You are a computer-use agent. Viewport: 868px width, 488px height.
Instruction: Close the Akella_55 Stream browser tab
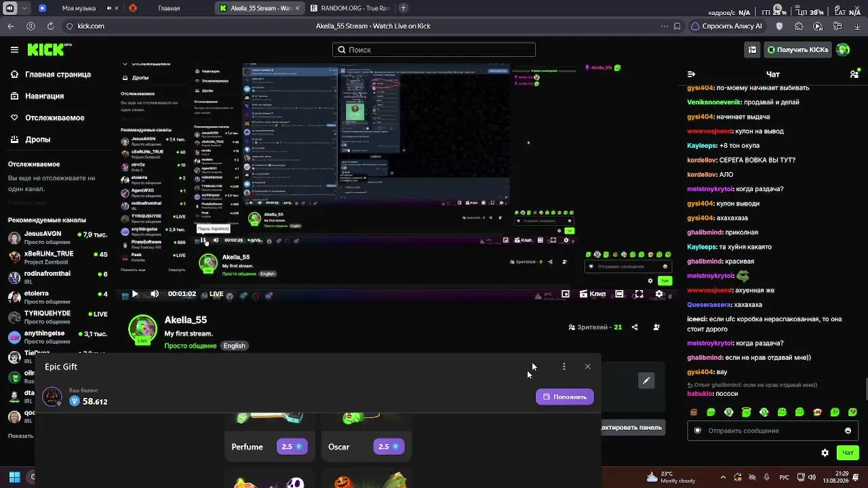click(297, 8)
